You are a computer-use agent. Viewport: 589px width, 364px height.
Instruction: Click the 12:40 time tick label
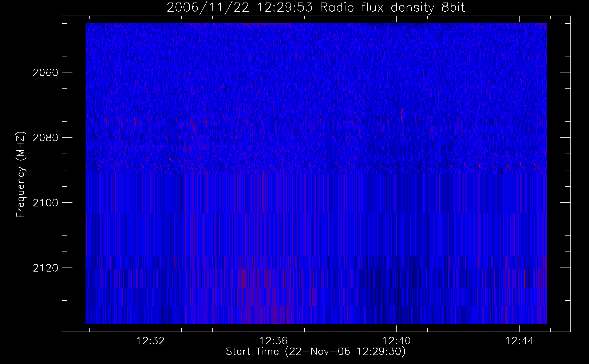click(396, 341)
